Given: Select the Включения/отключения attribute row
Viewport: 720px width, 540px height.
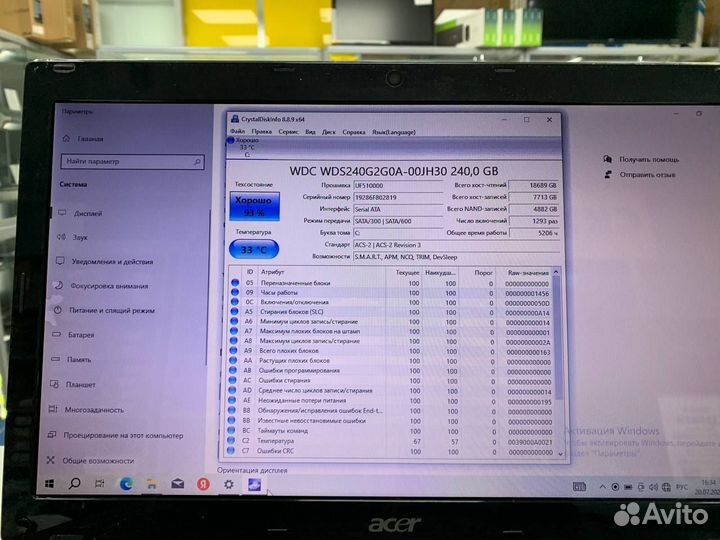Looking at the screenshot, I should tap(391, 303).
